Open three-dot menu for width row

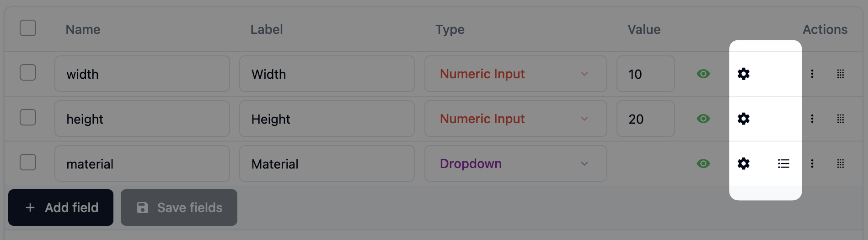pos(812,74)
